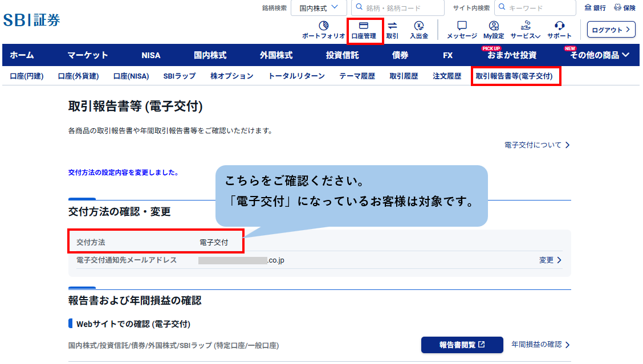Click the 銘柄検索 magnifier icon
Image resolution: width=643 pixels, height=364 pixels.
(359, 7)
